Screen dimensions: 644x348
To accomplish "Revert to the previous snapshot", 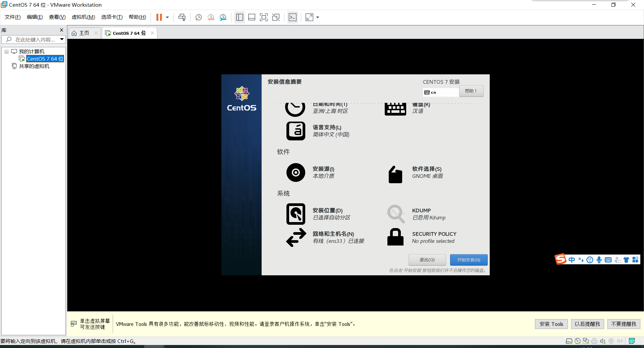I will (211, 17).
